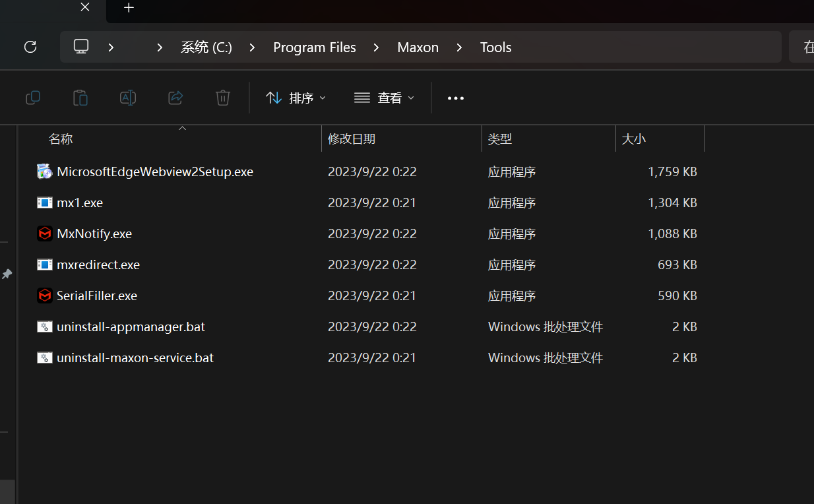
Task: Select the file name MicrosoftEdgeWebview2Setup.exe
Action: pos(155,172)
